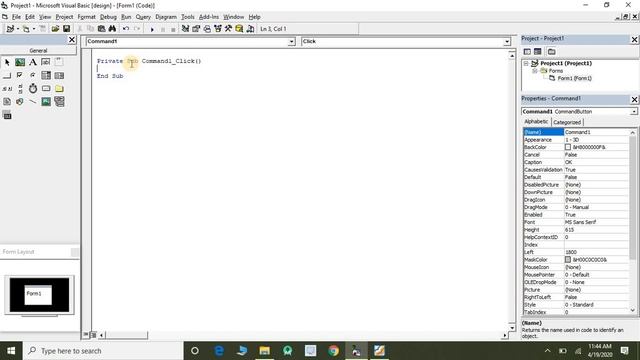Viewport: 640px width, 360px height.
Task: Collapse the Forms folder node
Action: (534, 71)
